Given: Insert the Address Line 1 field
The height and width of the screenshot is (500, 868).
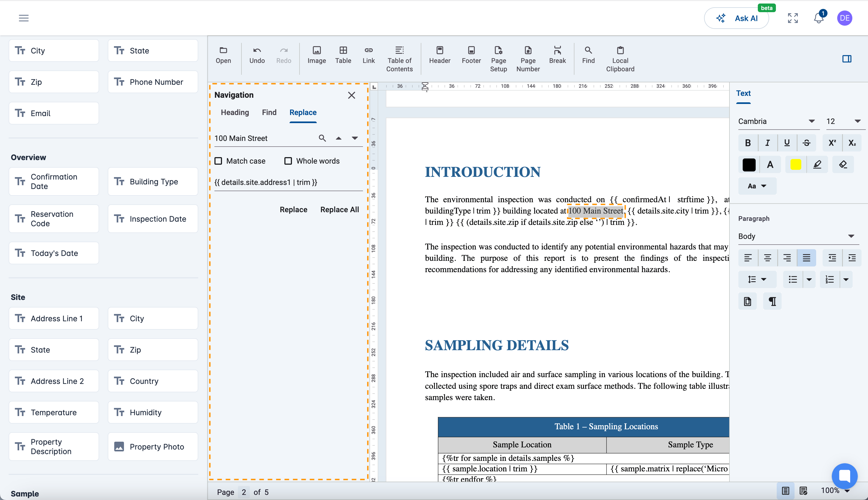Looking at the screenshot, I should click(x=54, y=318).
